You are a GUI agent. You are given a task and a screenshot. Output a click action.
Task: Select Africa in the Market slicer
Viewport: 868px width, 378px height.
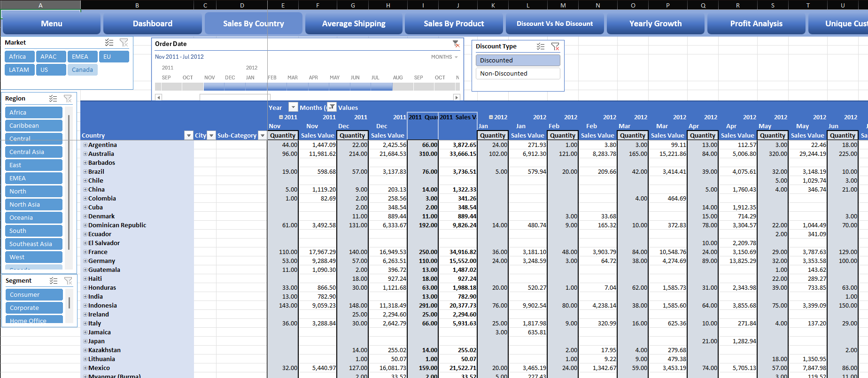coord(19,56)
